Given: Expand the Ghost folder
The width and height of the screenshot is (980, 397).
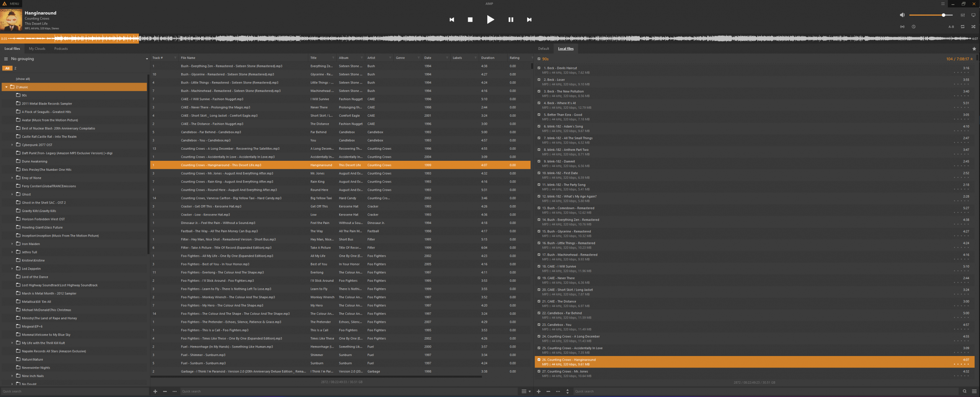Looking at the screenshot, I should tap(12, 194).
